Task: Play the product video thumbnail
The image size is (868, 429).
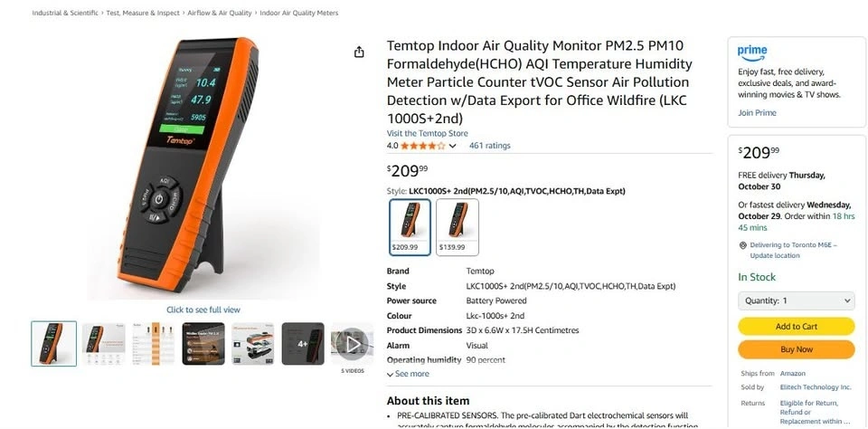Action: pyautogui.click(x=352, y=344)
